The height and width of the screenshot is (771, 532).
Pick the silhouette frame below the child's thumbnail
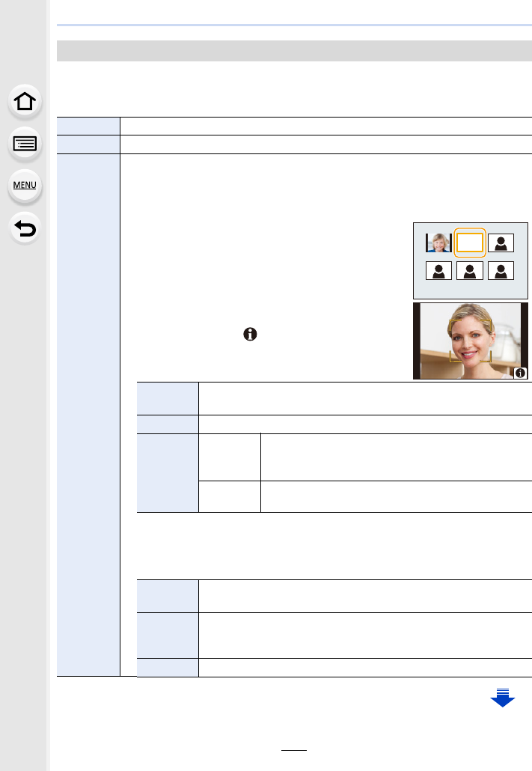point(438,271)
